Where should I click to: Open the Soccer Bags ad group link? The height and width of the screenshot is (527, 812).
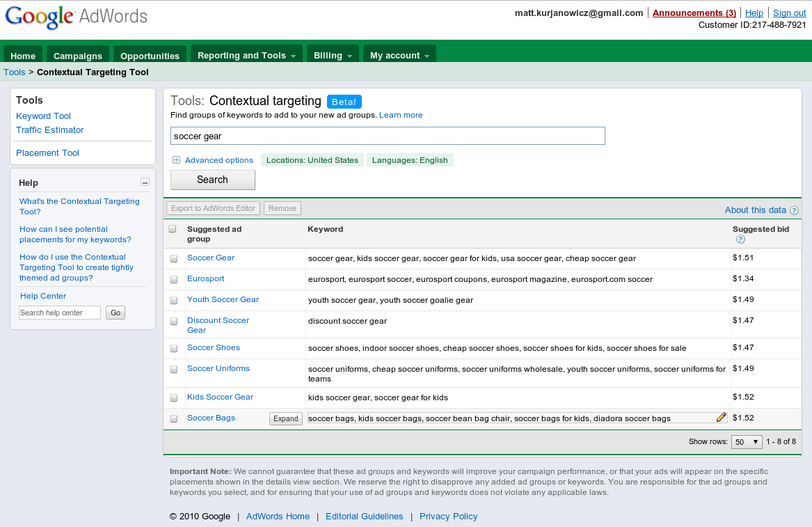[x=211, y=418]
